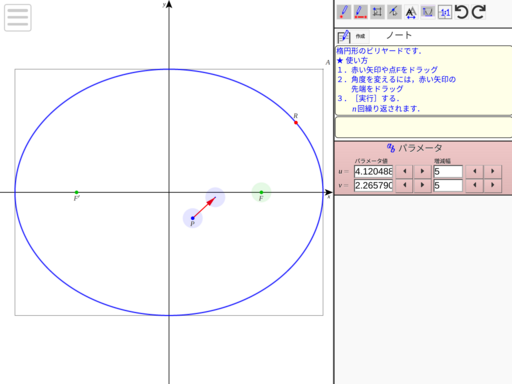Increase parameter v value
512x384 pixels.
click(422, 185)
